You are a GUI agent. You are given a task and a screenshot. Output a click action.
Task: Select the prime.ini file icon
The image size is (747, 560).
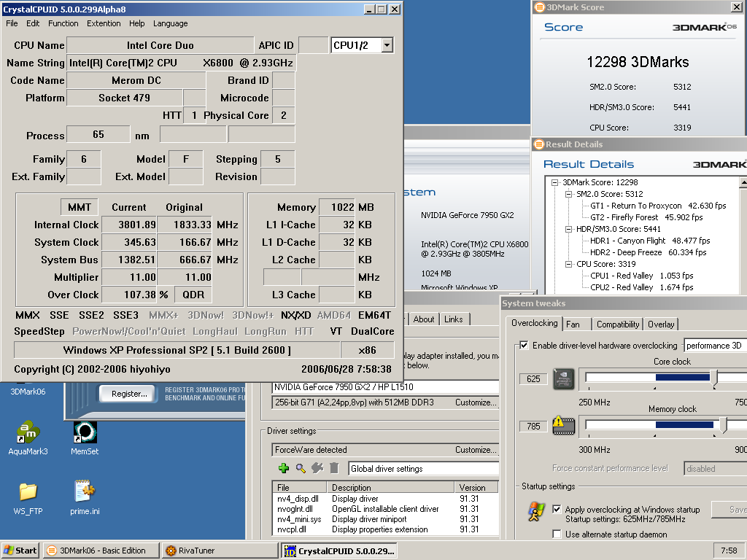tap(85, 491)
